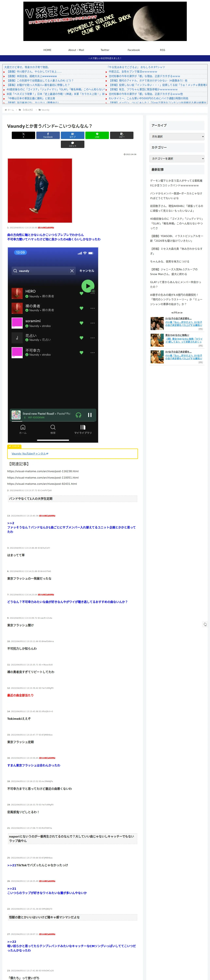Open recent post ちゃんみな、弱男を味方につける

tap(170, 261)
